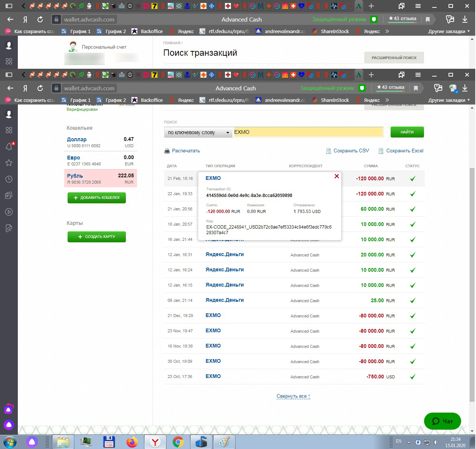Focus the keyword search field containing EXMO
Viewport: 476px width, 449px height.
pyautogui.click(x=308, y=132)
